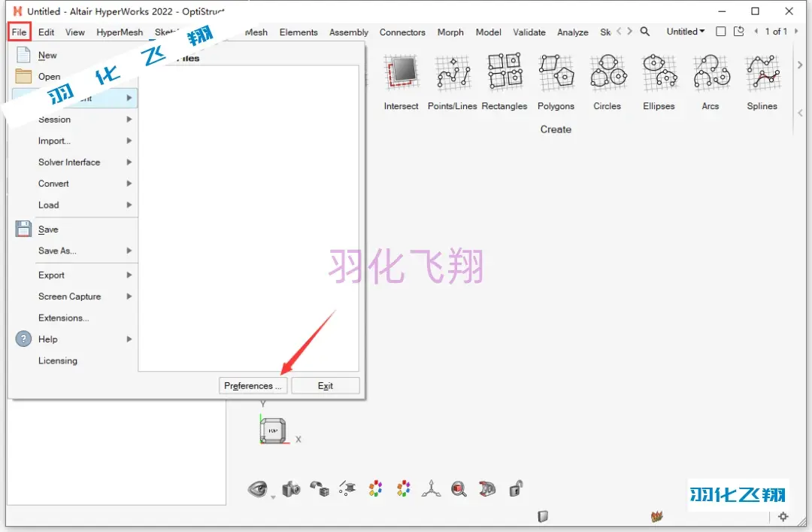812x532 pixels.
Task: Click the orange flame status bar icon
Action: click(x=656, y=516)
